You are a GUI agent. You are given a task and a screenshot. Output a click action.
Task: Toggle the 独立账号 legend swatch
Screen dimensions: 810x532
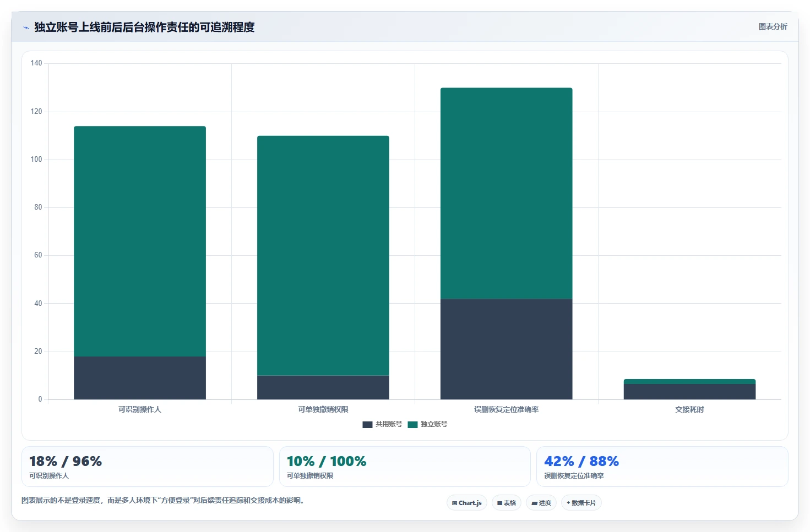(x=412, y=425)
